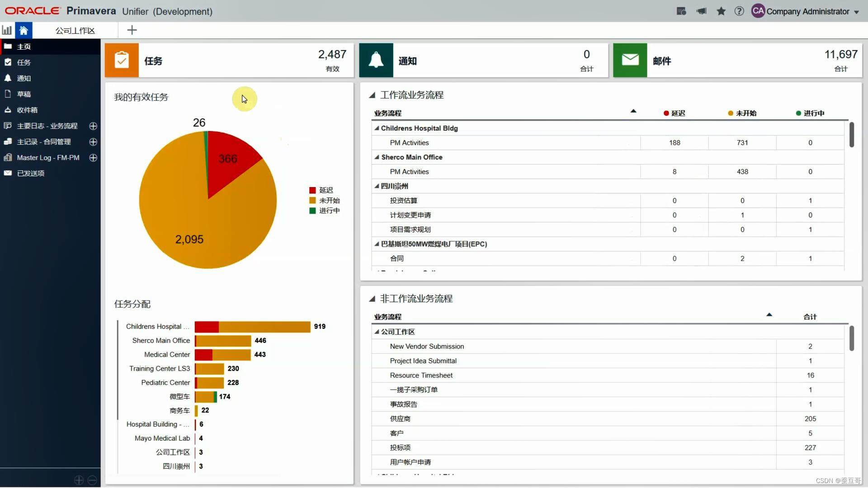Click the 合计 column header

810,317
